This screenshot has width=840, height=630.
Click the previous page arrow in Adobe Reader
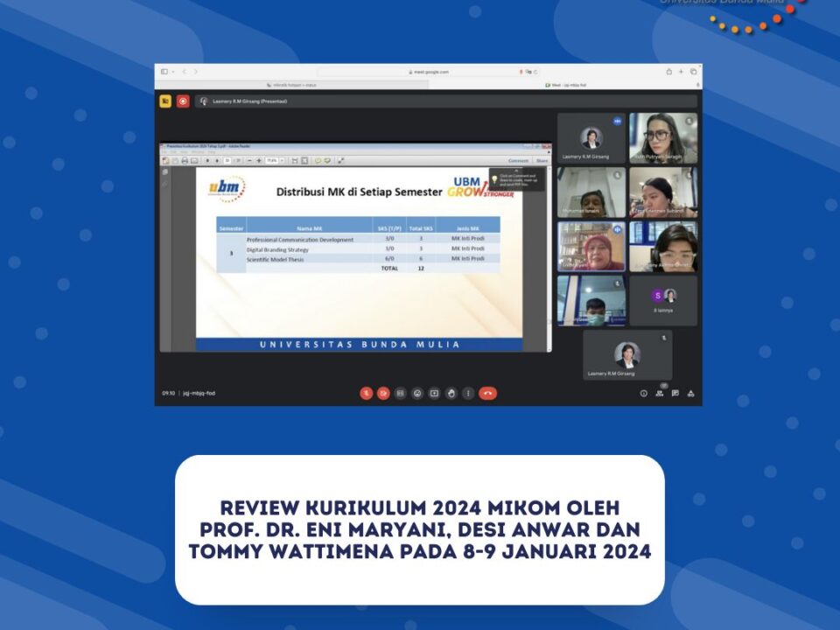point(208,161)
